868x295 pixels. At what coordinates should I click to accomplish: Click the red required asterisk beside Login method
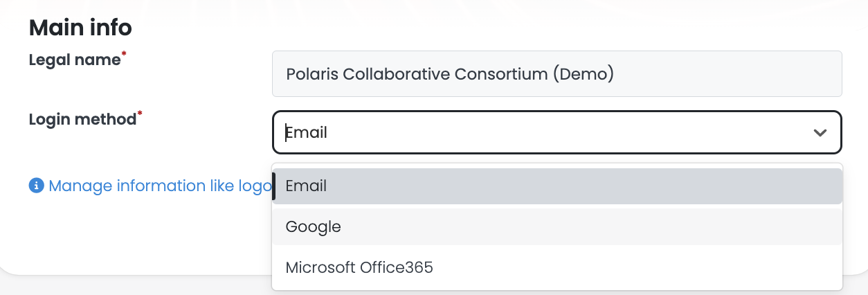[x=140, y=114]
